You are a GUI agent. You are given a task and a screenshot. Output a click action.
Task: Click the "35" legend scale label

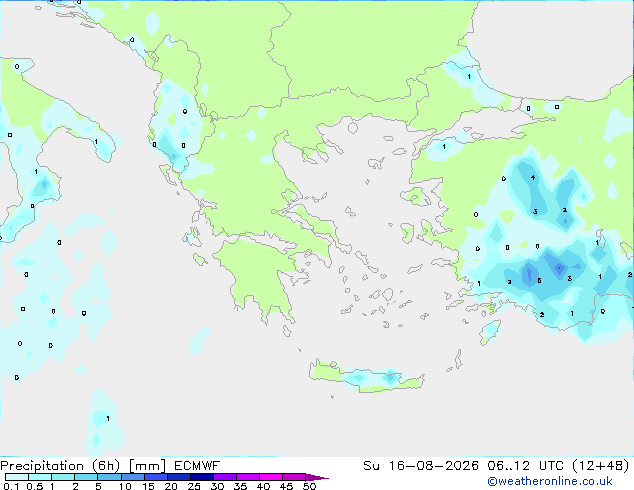[x=241, y=486]
